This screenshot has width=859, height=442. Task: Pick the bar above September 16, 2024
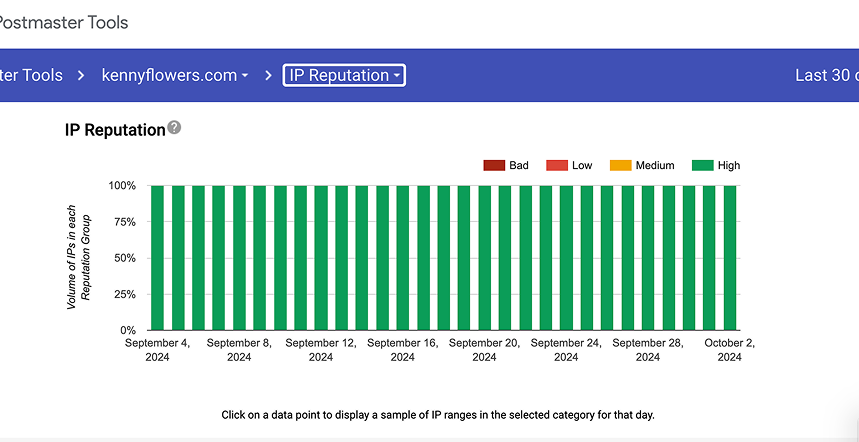pos(402,257)
